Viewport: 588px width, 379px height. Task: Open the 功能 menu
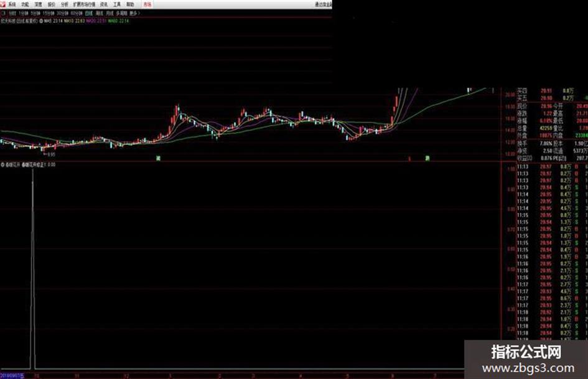tap(25, 4)
